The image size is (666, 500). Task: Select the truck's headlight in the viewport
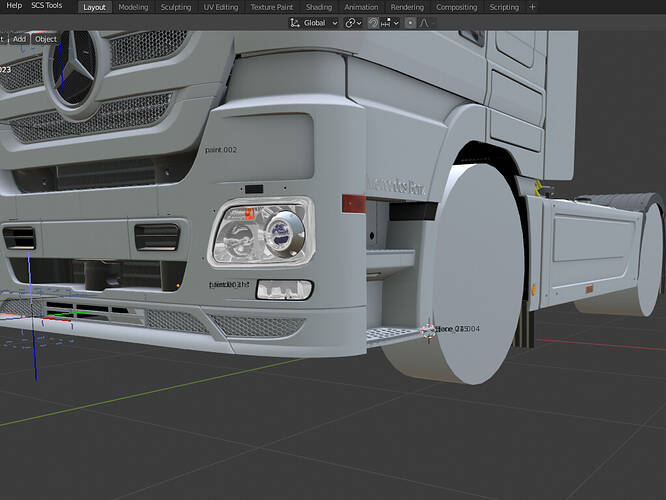point(260,236)
